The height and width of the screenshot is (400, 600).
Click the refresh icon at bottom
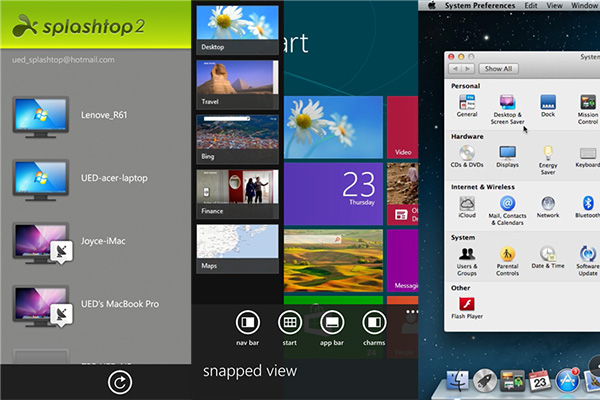[120, 382]
